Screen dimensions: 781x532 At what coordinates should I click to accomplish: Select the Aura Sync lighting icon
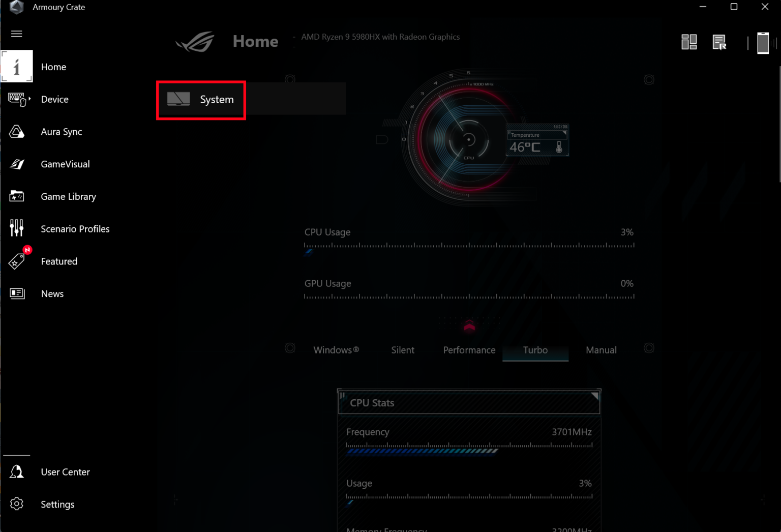17,131
